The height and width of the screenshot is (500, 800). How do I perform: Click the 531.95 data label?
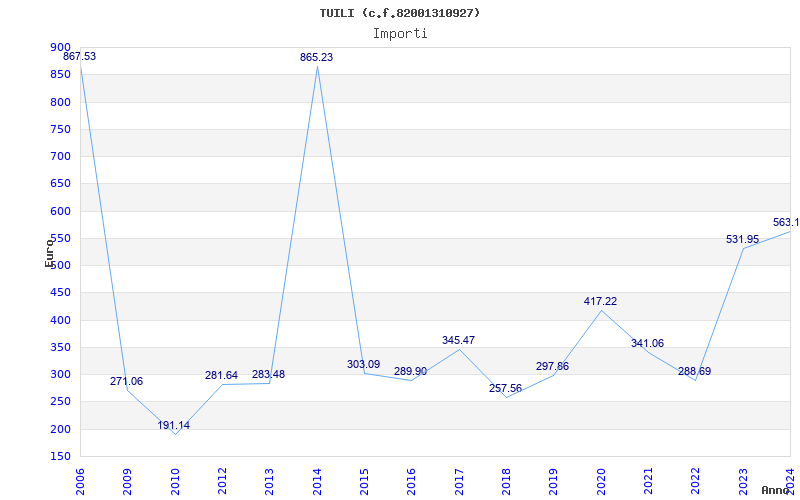[x=742, y=239]
